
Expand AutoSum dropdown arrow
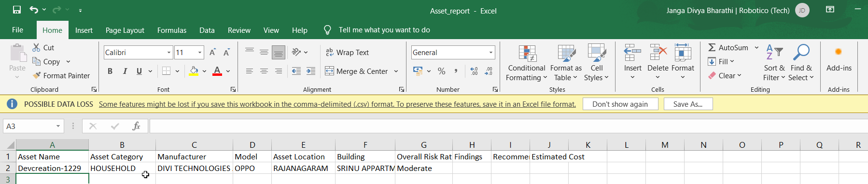(x=756, y=47)
